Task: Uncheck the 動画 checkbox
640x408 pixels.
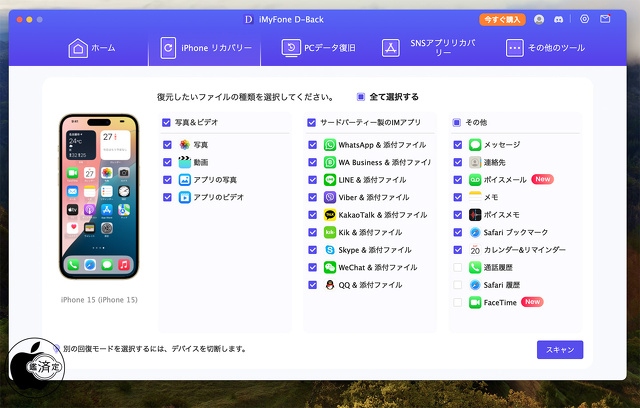Action: click(167, 162)
